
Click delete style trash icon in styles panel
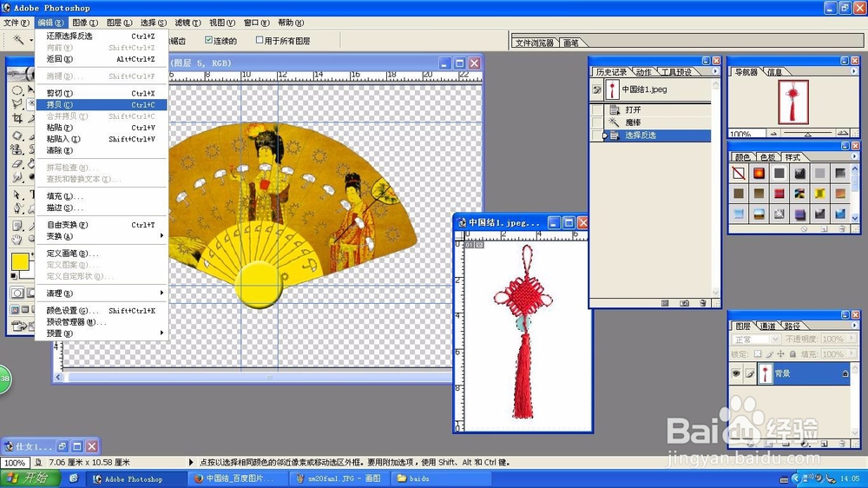point(842,228)
